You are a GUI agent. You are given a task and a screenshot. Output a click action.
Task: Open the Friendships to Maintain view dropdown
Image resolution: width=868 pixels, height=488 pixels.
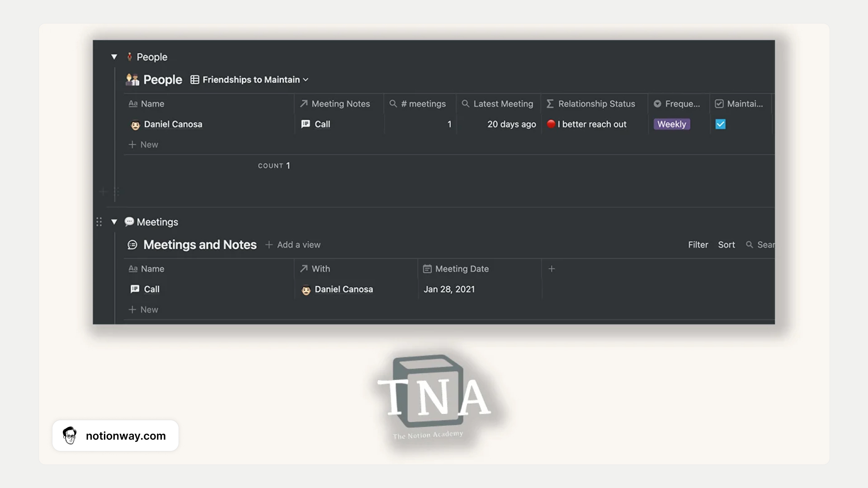[x=251, y=80]
